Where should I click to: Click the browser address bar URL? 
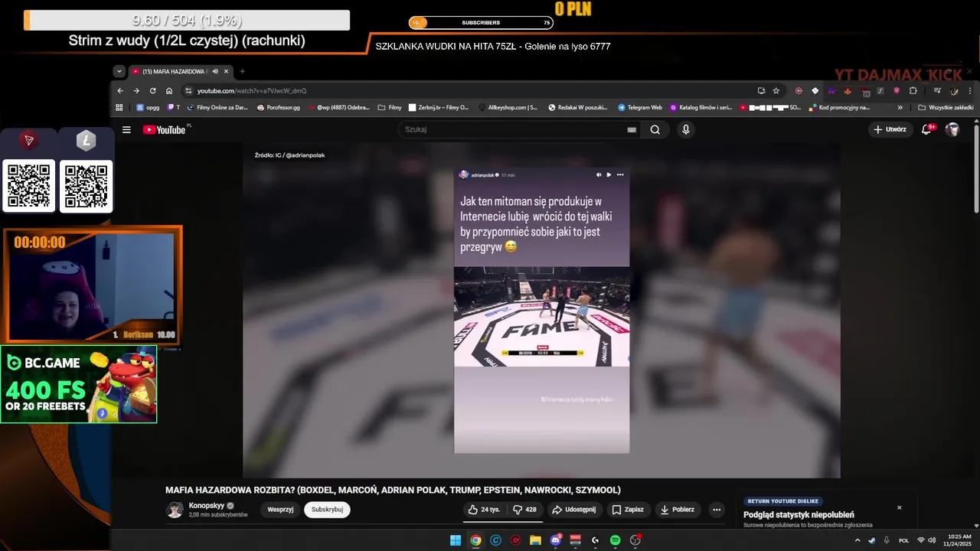251,90
